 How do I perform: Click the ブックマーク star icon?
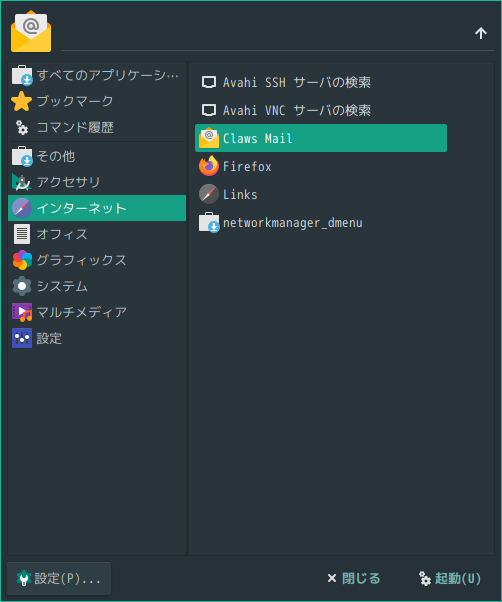coord(21,101)
